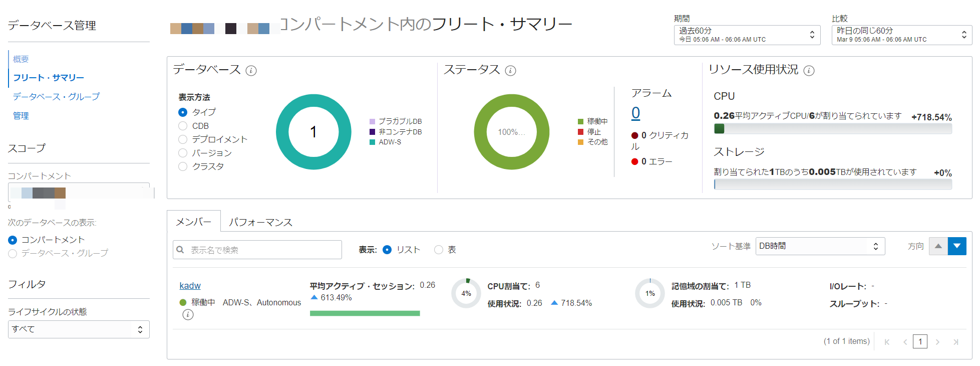Select the CDB display radio button

183,126
